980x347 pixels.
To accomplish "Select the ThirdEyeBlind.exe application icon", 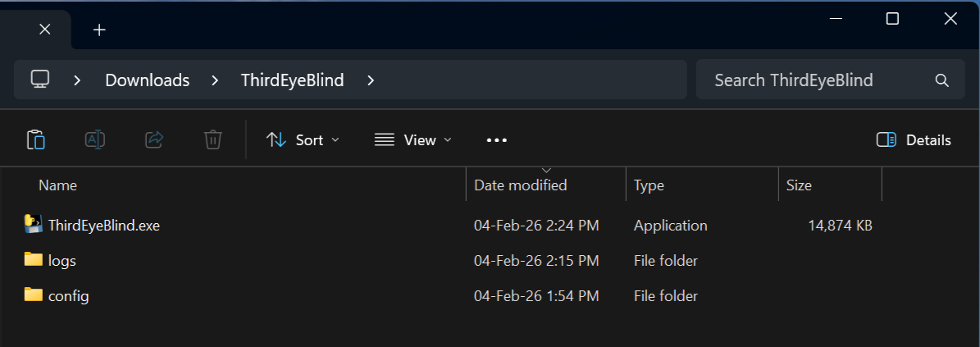I will pos(33,224).
